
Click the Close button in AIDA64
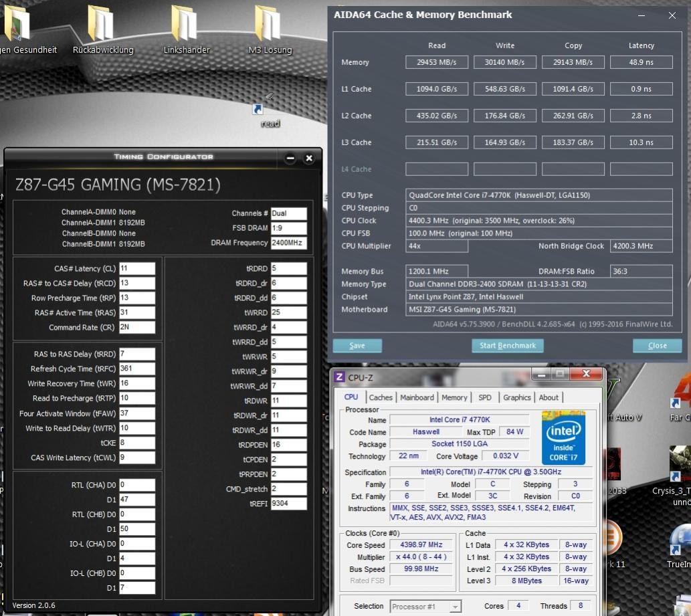click(657, 345)
